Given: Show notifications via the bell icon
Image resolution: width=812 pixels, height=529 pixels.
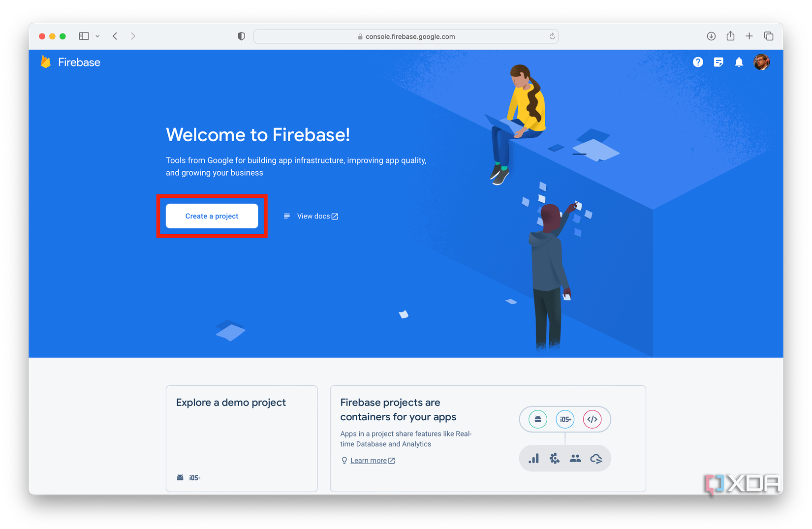Looking at the screenshot, I should click(739, 62).
